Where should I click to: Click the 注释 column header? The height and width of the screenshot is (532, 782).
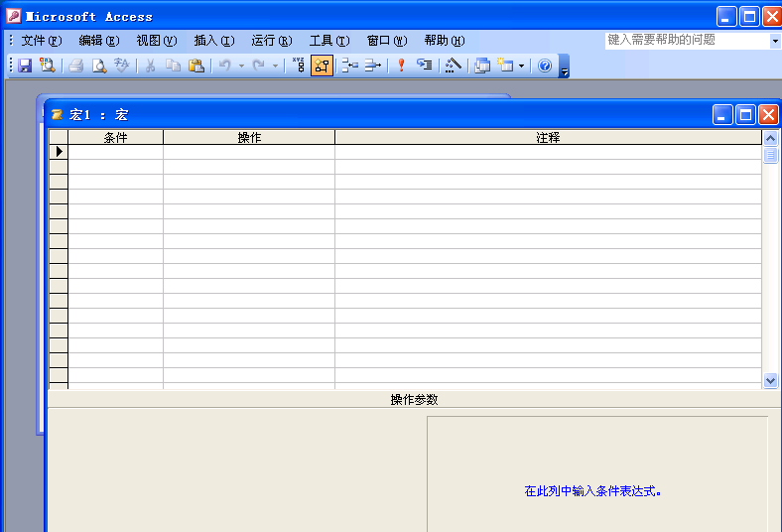(548, 137)
